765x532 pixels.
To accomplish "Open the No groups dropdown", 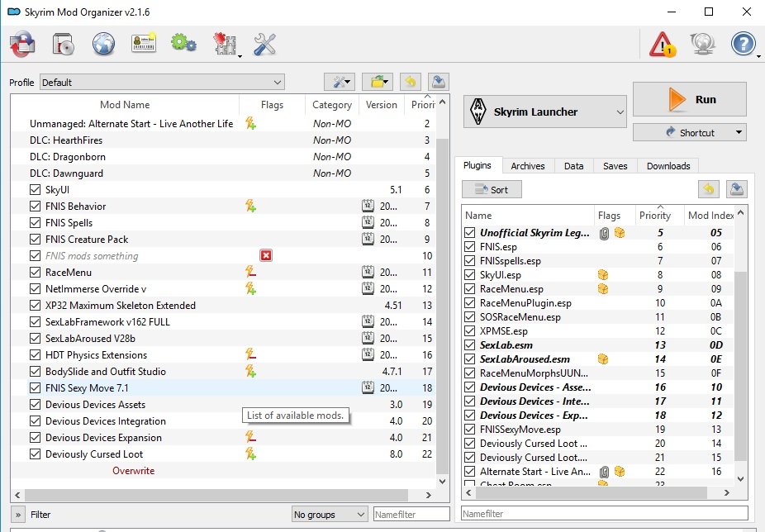I will (330, 514).
